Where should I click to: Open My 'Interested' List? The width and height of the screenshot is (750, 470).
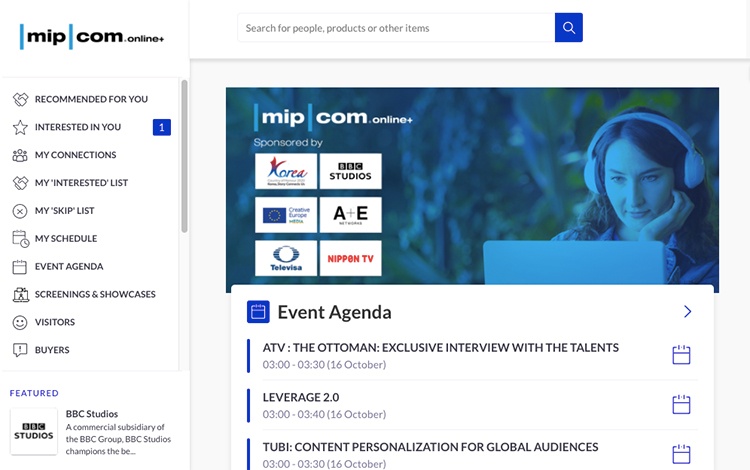81,183
